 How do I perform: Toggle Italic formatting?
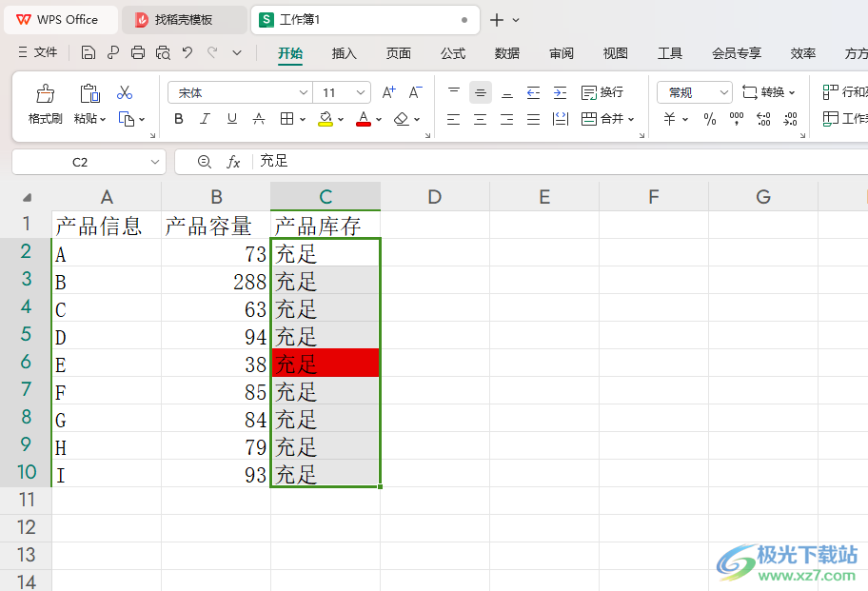[x=205, y=118]
